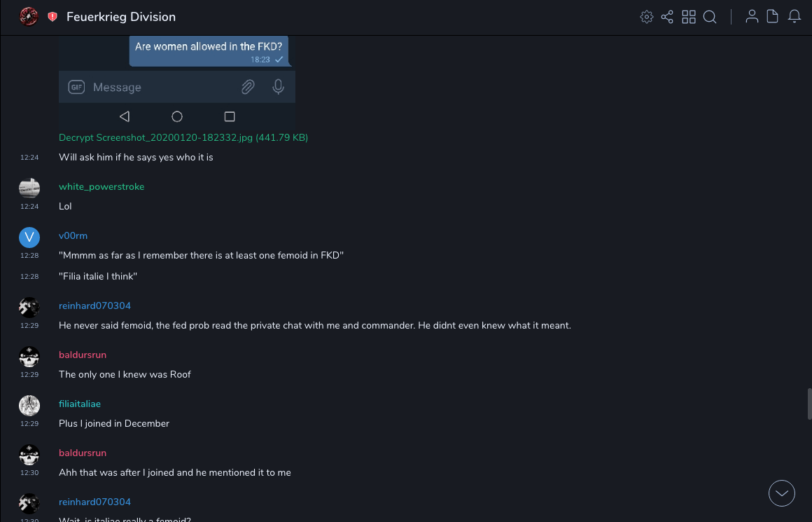Click the username white_powerstroke

point(101,187)
